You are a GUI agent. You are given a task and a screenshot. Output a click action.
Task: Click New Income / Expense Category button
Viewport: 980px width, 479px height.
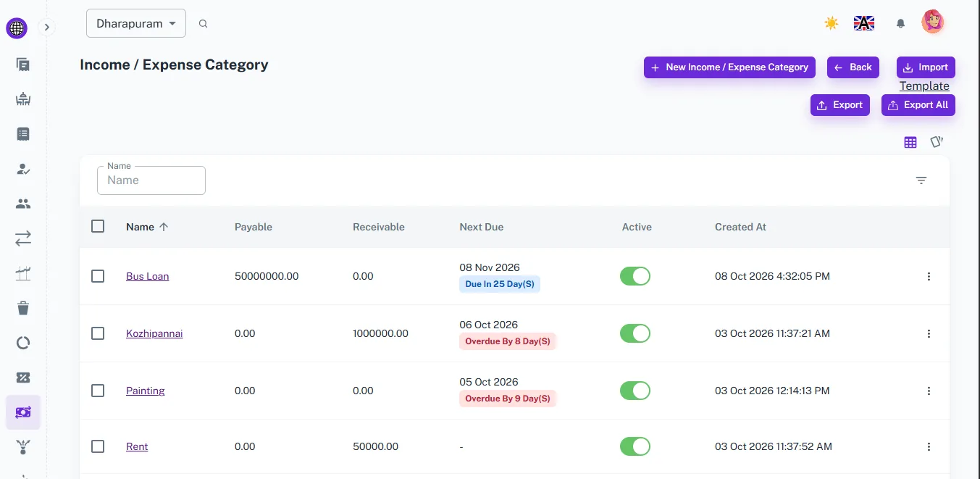click(x=729, y=67)
